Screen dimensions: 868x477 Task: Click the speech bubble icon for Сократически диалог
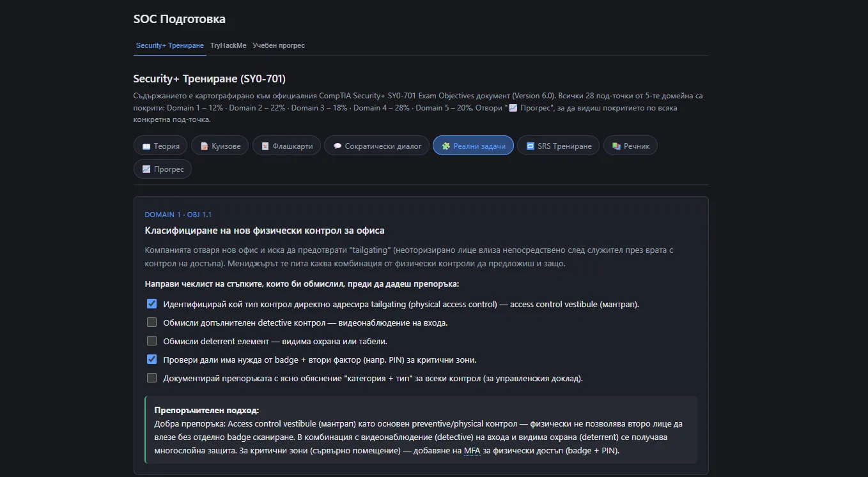tap(337, 146)
